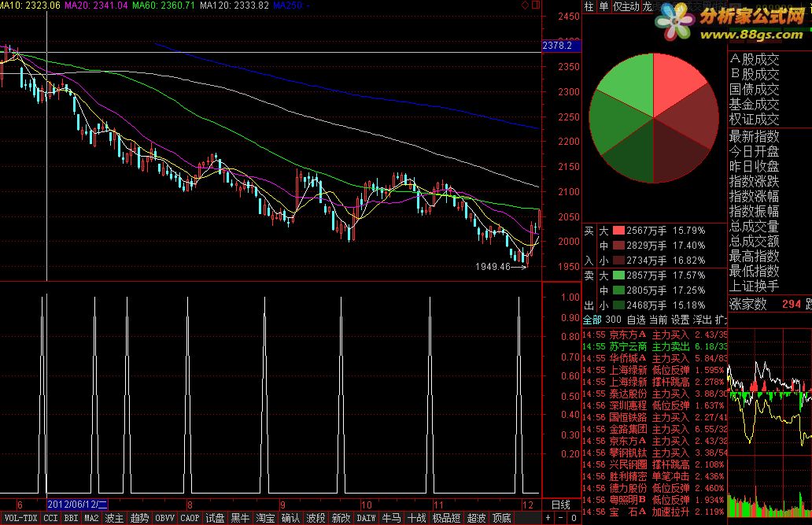Click the 粤照明B 低位反弹 row
This screenshot has width=812, height=525.
[x=655, y=500]
